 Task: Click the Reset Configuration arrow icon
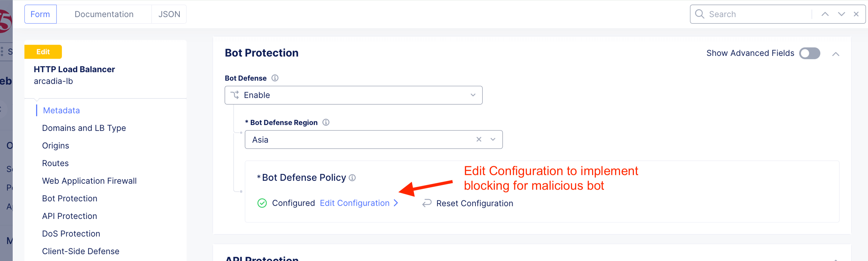pyautogui.click(x=427, y=203)
